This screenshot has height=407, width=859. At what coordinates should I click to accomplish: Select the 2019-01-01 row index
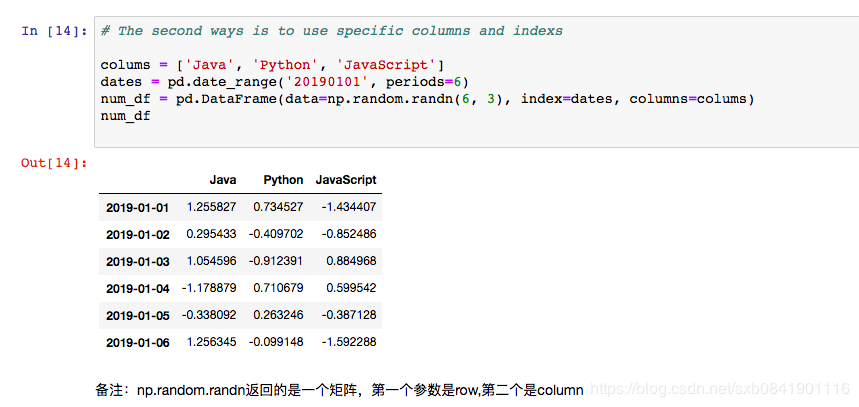pos(137,208)
